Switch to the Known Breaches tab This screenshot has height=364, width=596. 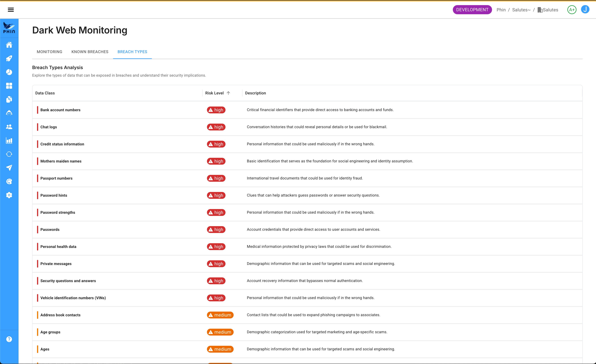point(90,52)
